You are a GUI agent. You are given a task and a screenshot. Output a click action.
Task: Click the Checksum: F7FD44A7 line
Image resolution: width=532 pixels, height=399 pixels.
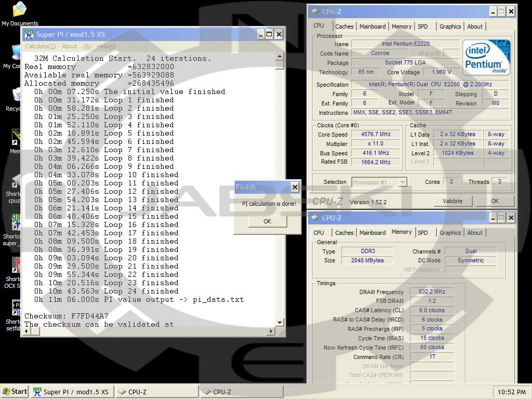point(66,316)
